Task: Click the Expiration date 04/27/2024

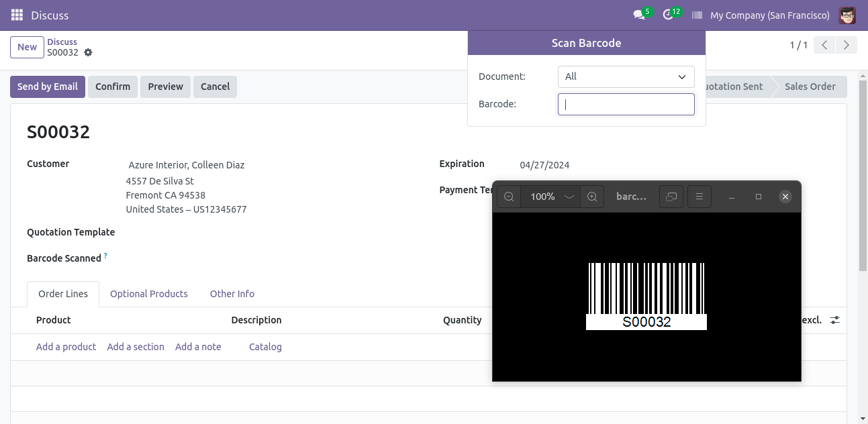Action: pyautogui.click(x=544, y=165)
